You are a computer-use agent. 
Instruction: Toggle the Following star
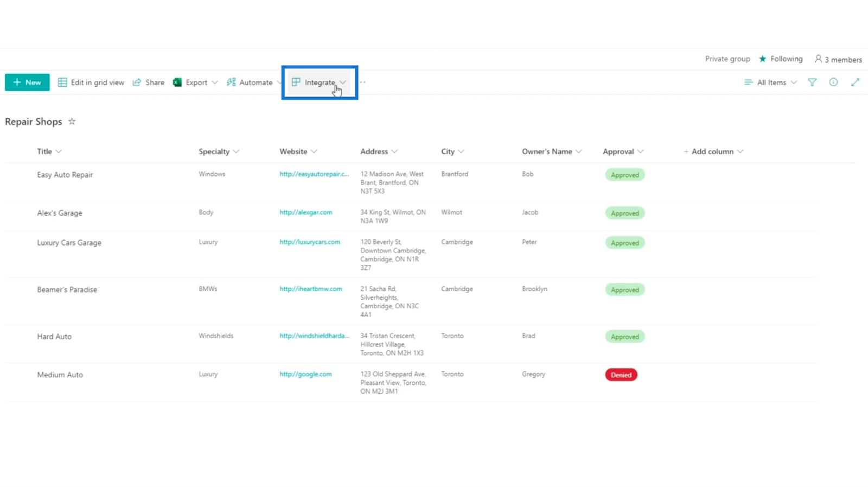(763, 59)
